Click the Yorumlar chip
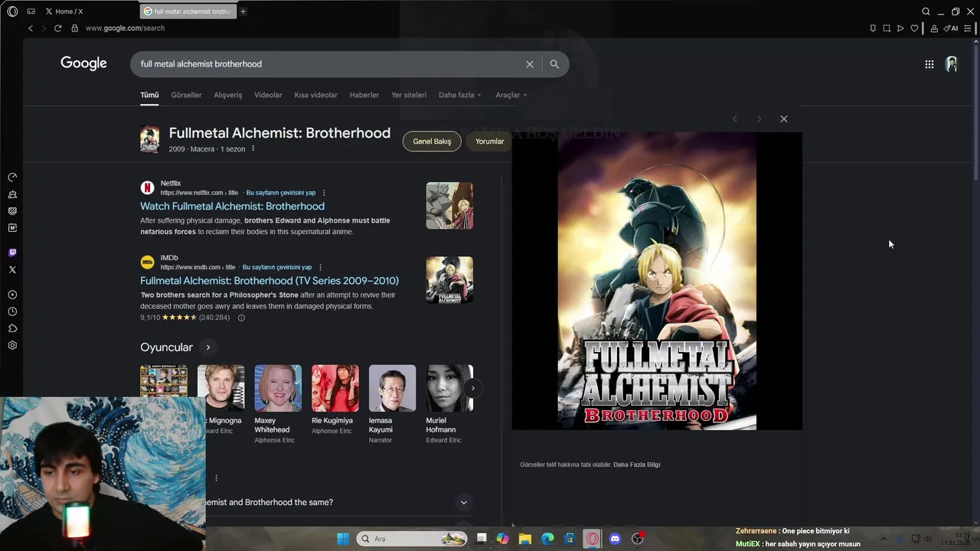 pos(489,142)
